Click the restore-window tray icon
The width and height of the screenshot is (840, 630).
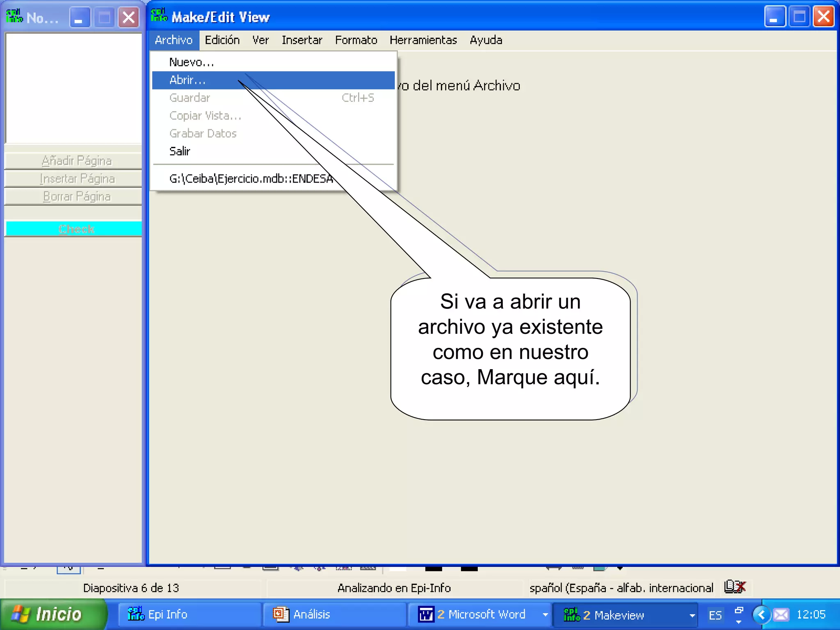pos(739,611)
